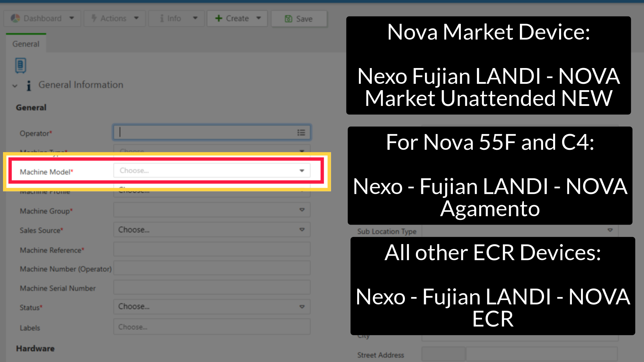Switch to the General tab
This screenshot has height=362, width=644.
(26, 44)
